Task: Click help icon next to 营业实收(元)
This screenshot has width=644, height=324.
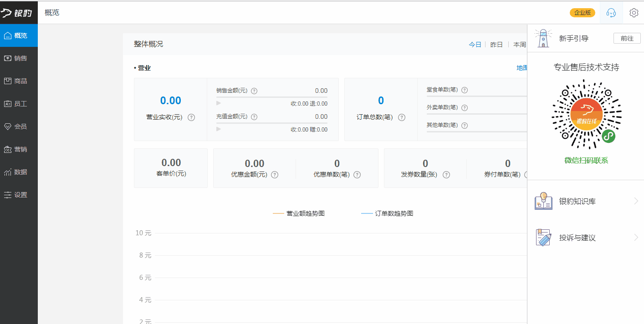Action: 191,117
